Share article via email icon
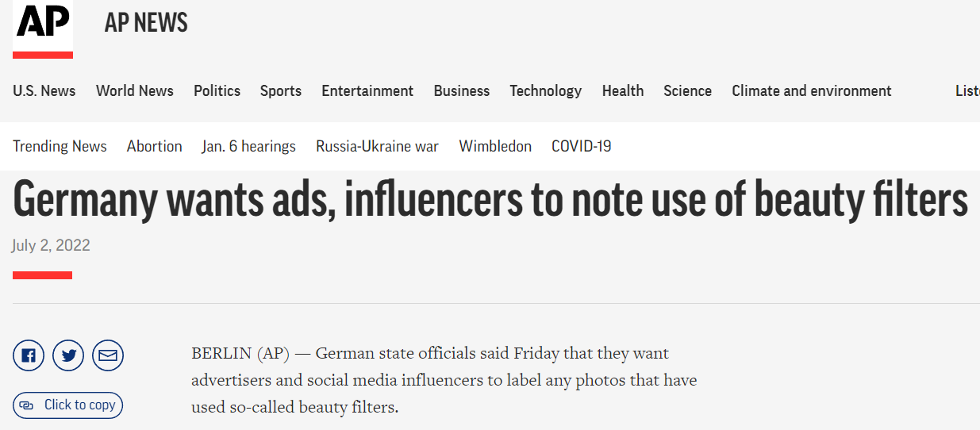The height and width of the screenshot is (430, 980). point(108,355)
